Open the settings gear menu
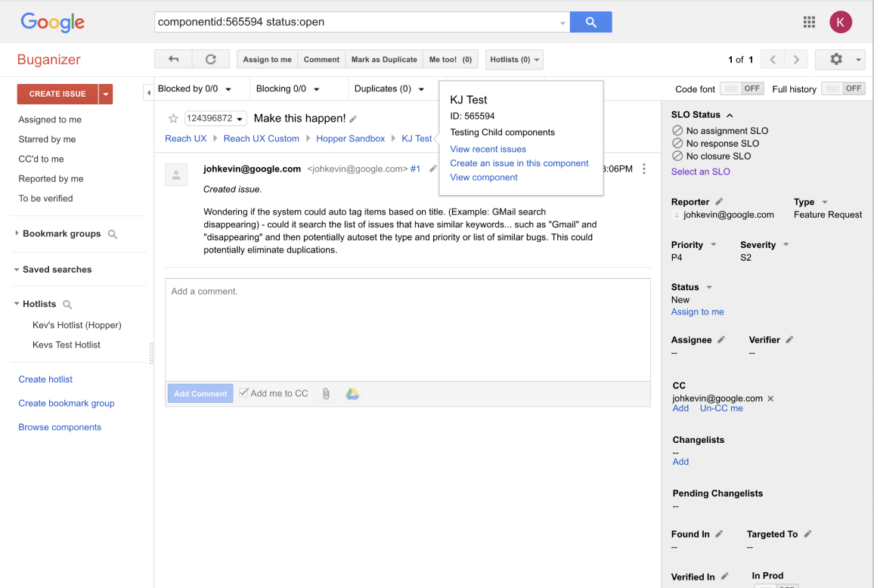This screenshot has width=874, height=588. click(836, 60)
